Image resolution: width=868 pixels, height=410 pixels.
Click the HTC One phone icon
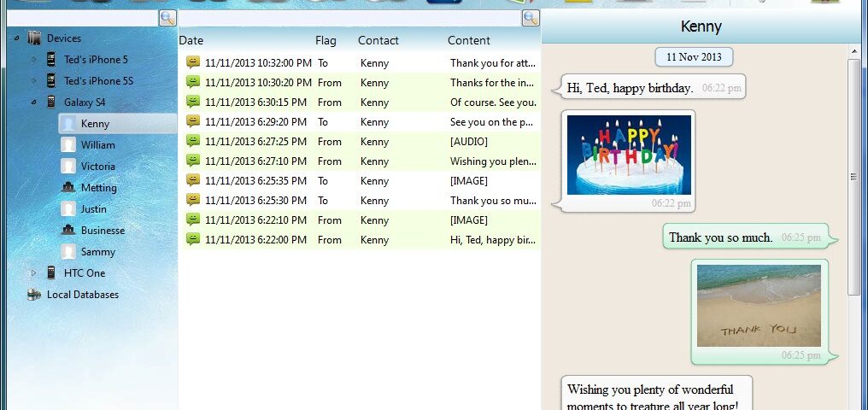[x=51, y=273]
